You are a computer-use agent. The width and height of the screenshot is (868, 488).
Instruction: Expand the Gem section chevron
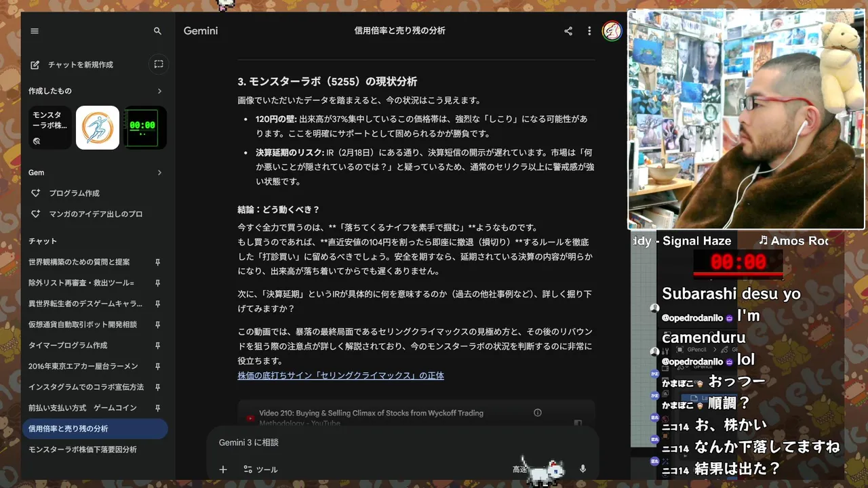tap(160, 173)
